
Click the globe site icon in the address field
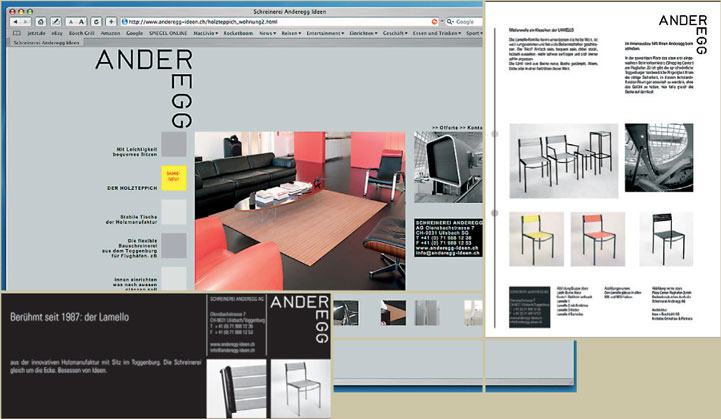pyautogui.click(x=124, y=22)
